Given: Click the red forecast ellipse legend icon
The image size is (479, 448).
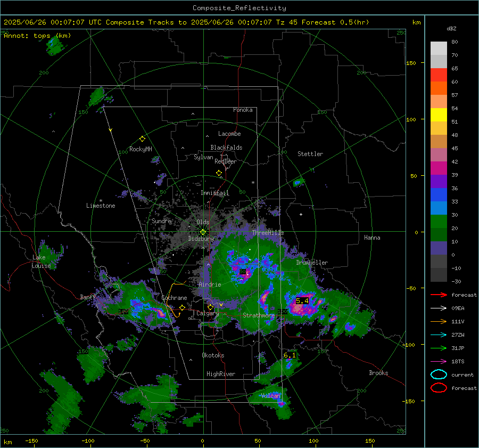Looking at the screenshot, I should point(439,388).
